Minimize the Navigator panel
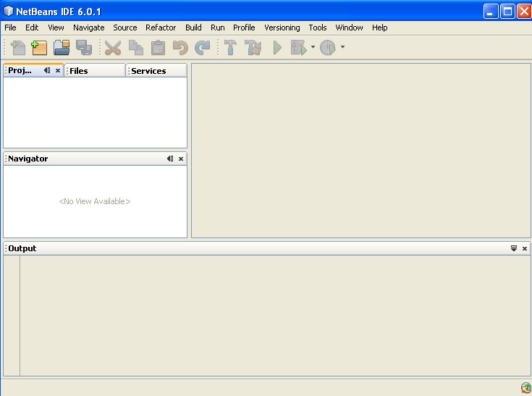532x396 pixels. [170, 159]
